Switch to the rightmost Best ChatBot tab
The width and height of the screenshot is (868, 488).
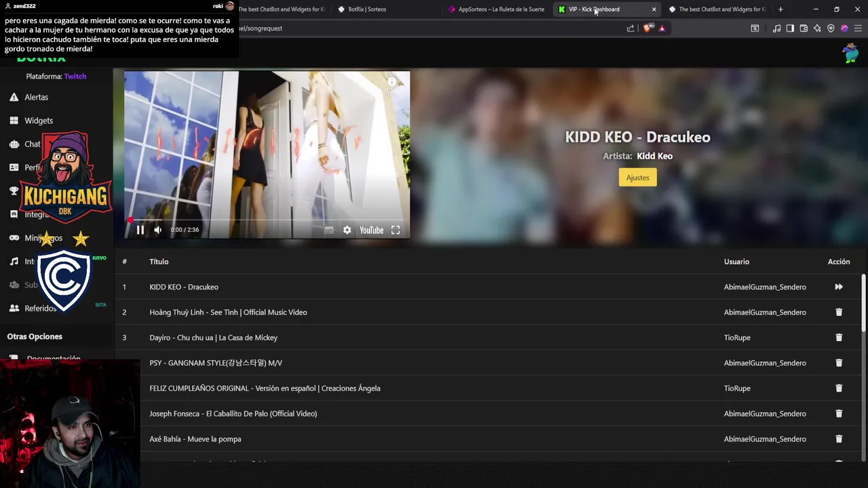point(718,9)
